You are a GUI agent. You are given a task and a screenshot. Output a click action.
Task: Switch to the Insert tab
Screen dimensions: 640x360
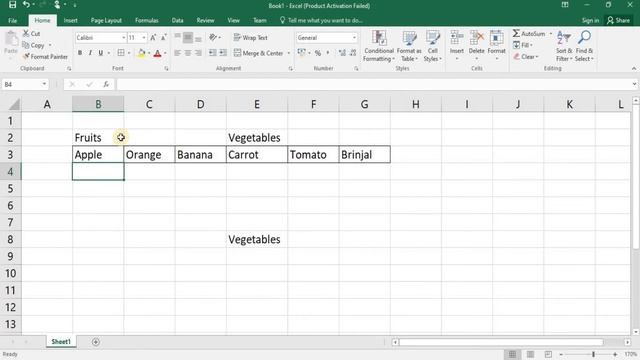(x=70, y=20)
